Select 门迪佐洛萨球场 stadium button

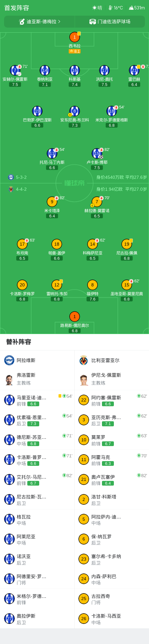click(x=110, y=22)
